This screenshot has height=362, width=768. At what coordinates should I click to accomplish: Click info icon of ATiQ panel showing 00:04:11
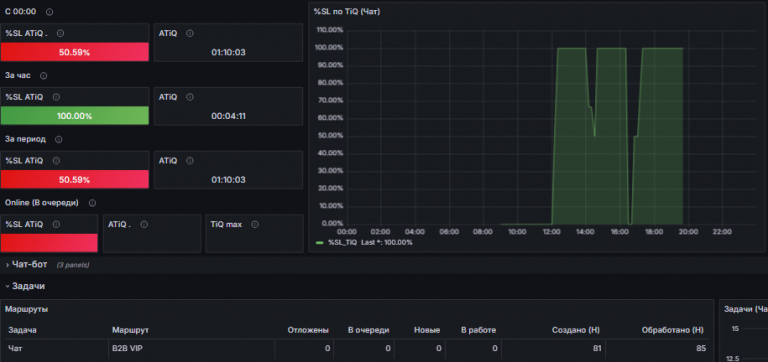190,97
